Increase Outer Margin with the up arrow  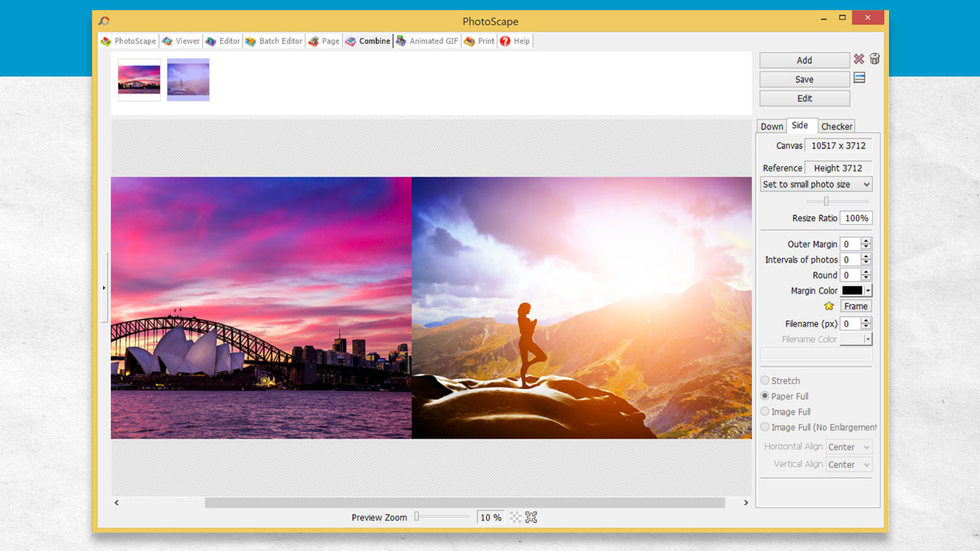click(x=866, y=241)
